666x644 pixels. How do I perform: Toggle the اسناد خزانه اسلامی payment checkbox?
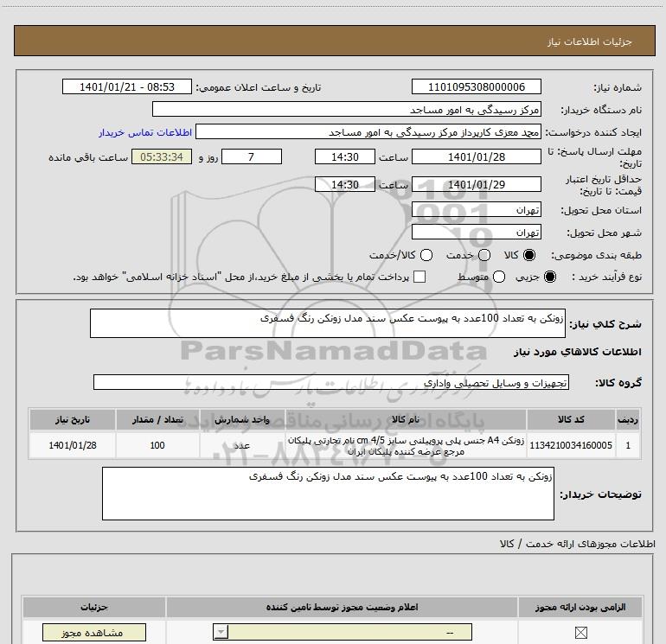tap(419, 277)
